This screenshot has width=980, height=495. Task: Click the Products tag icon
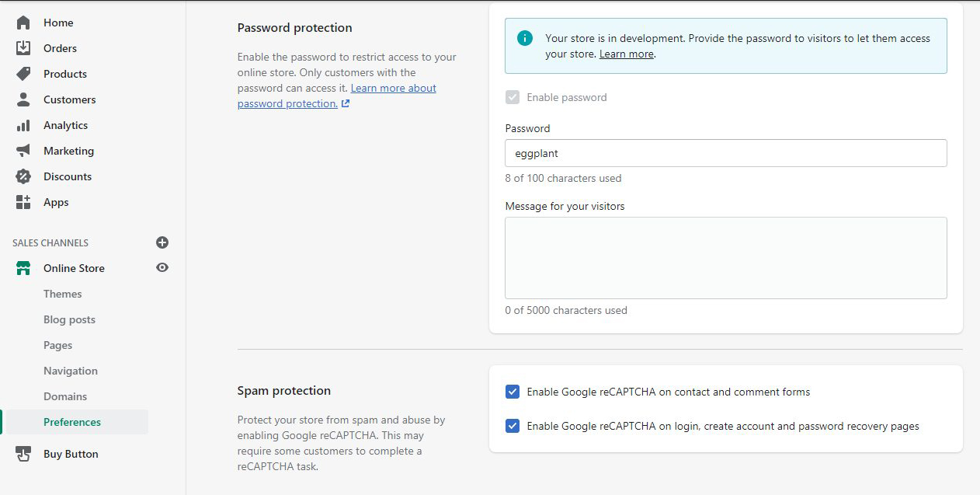click(23, 74)
